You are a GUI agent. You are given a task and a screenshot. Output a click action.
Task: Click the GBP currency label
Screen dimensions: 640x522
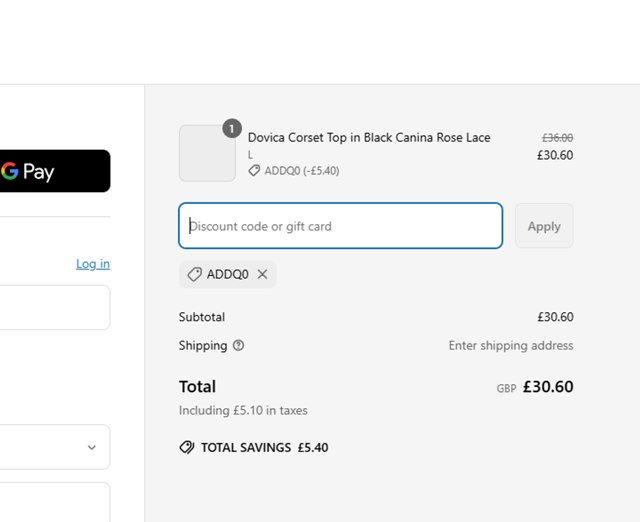click(x=506, y=388)
